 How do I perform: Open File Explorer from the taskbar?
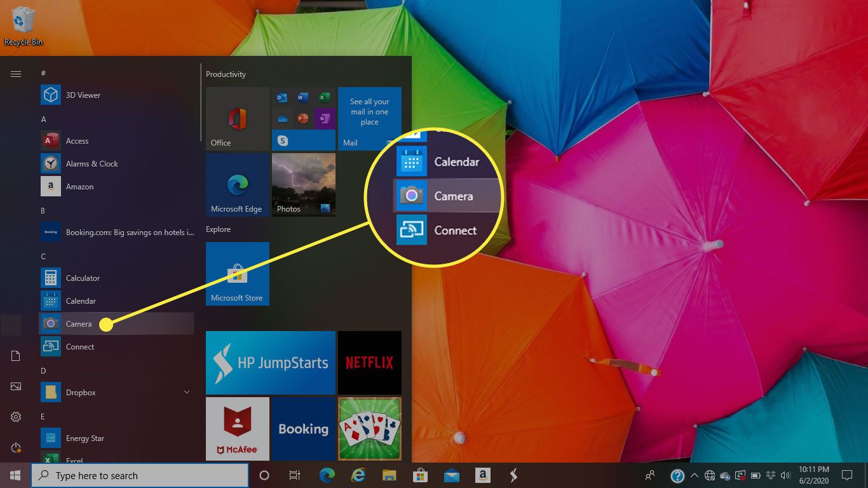click(389, 475)
